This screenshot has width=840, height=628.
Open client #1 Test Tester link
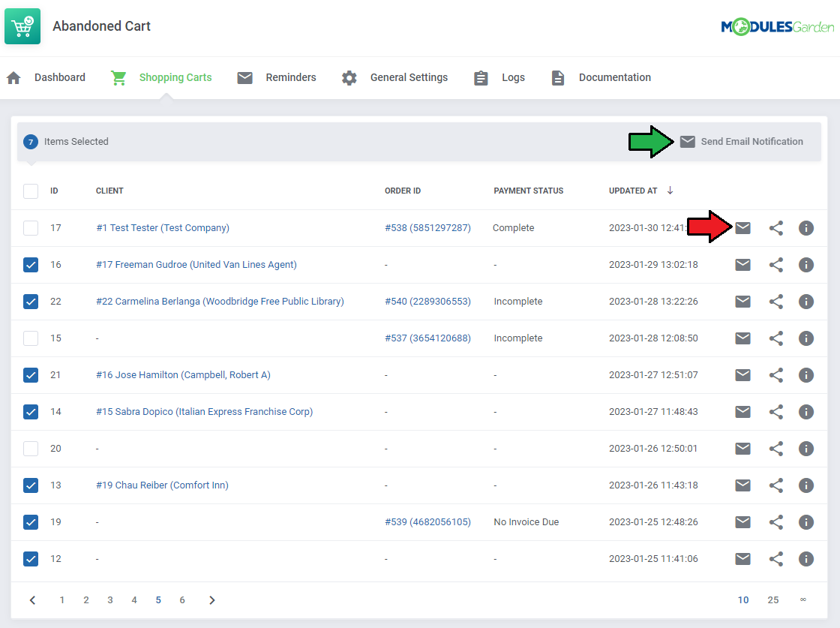163,228
